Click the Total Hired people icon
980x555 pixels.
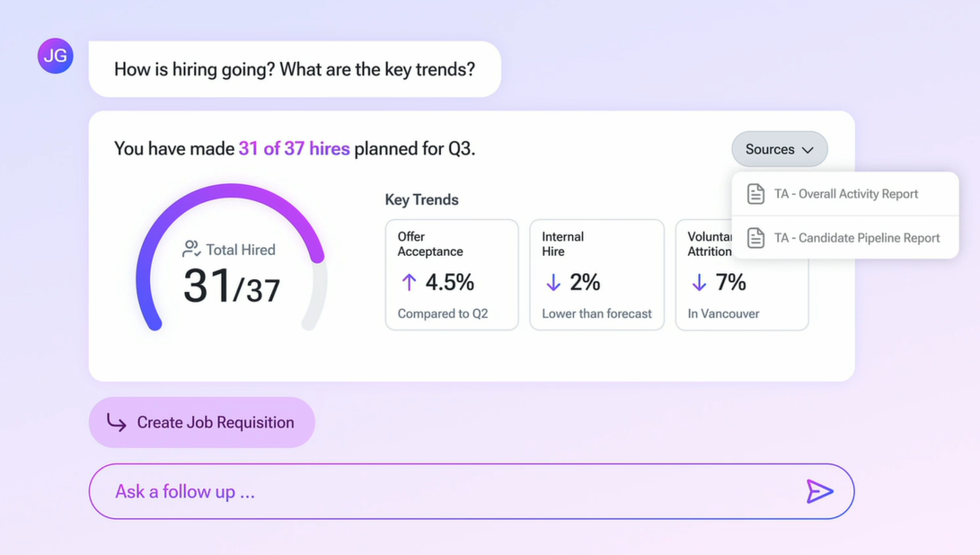coord(191,249)
